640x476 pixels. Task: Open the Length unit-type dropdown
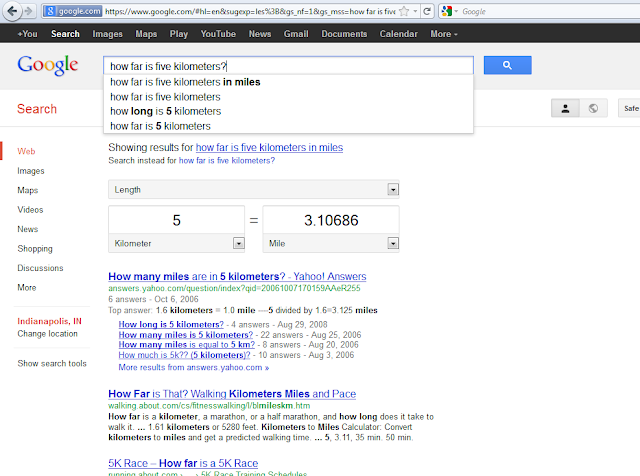coord(253,189)
